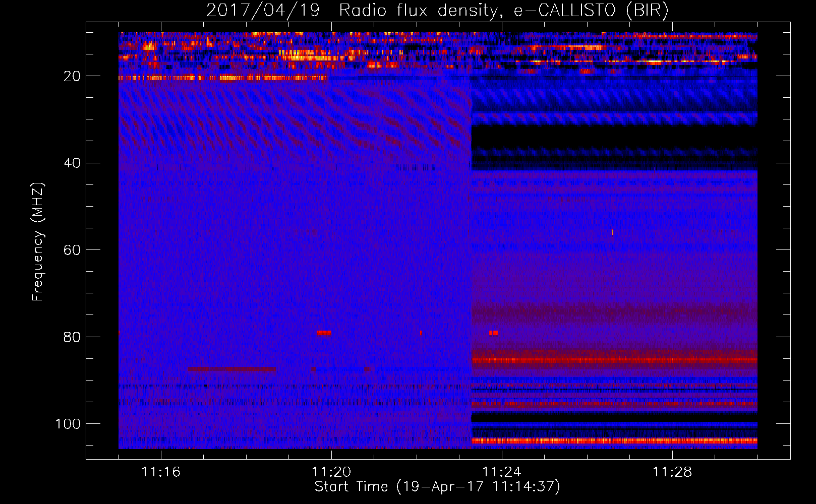816x504 pixels.
Task: Click the red burst near 80 MHz after 11:24
Action: pos(493,333)
